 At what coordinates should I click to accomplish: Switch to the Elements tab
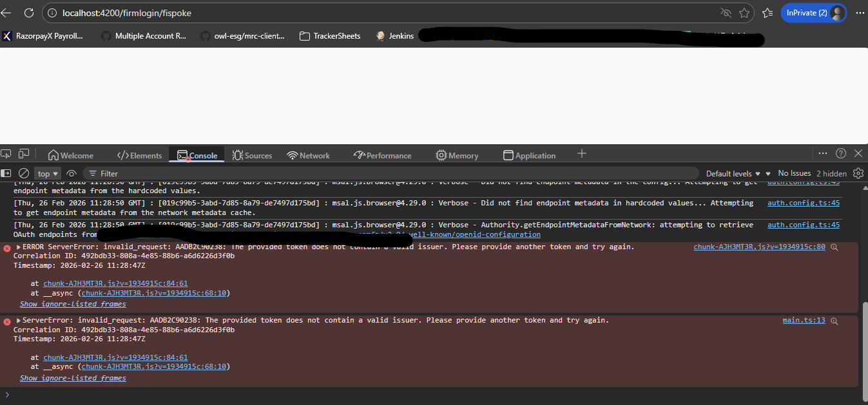[139, 155]
